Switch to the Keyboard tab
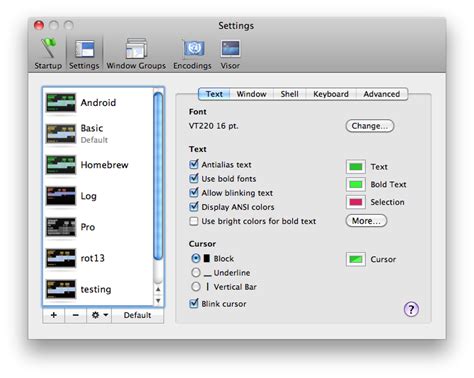 coord(331,94)
